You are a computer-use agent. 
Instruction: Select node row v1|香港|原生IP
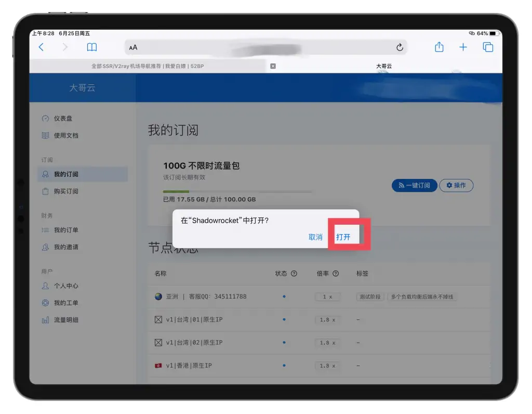[x=320, y=366]
